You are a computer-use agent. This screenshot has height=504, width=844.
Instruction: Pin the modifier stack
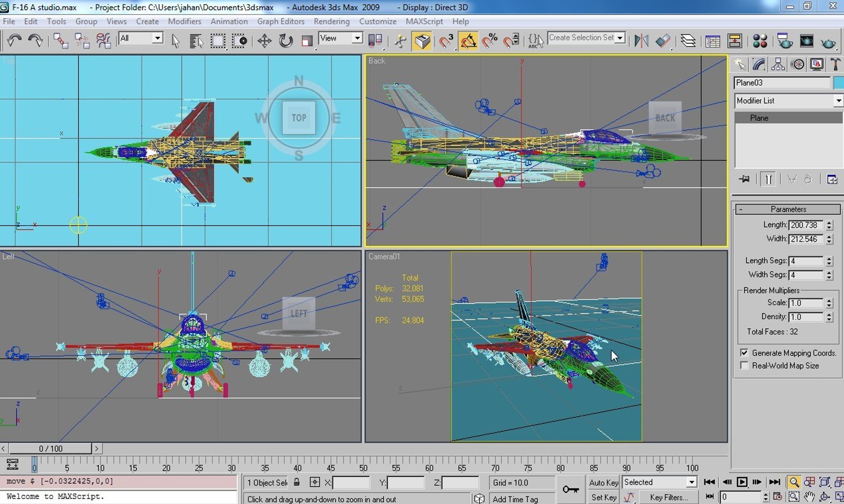(x=745, y=179)
